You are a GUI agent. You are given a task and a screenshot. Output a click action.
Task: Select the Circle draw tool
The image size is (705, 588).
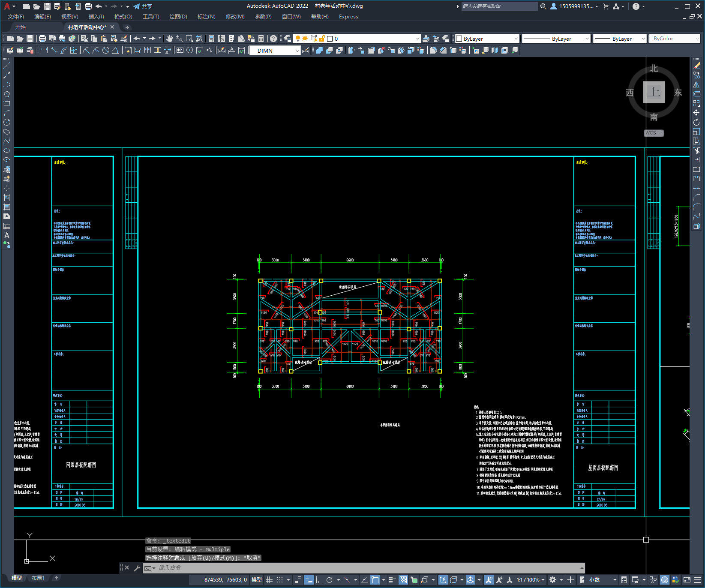pyautogui.click(x=7, y=122)
